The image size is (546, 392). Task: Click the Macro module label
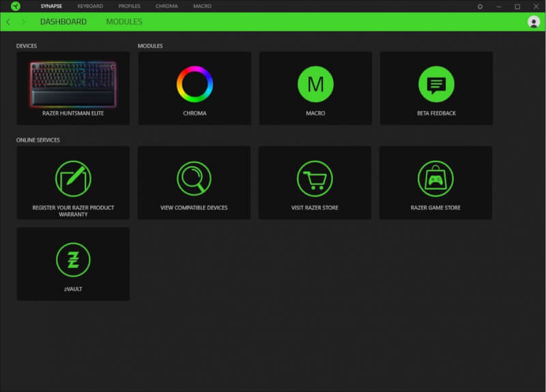point(315,113)
